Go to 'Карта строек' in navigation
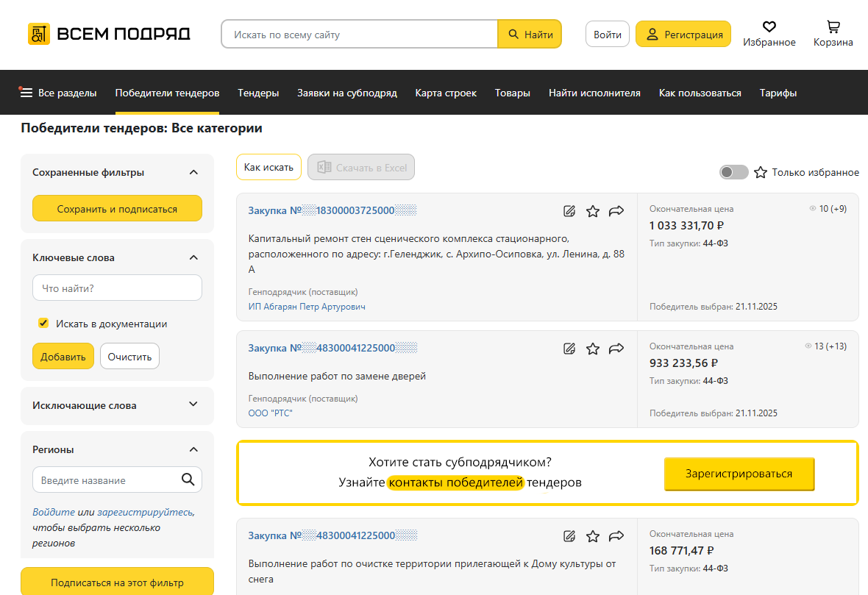 point(446,93)
